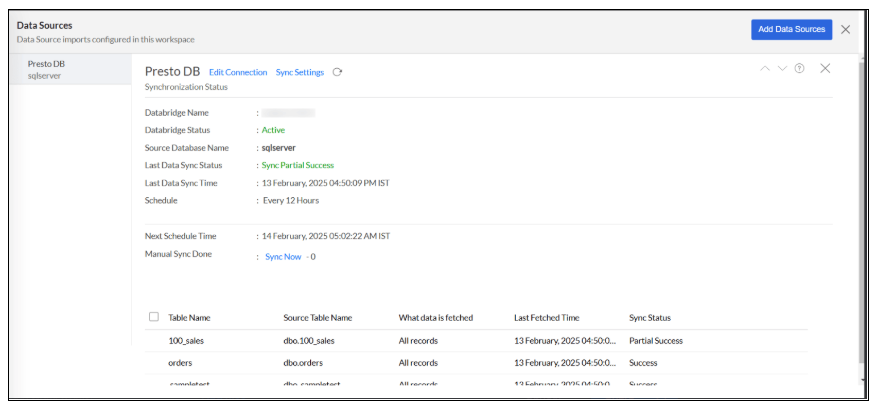Click the Table Name column header
Image resolution: width=874 pixels, height=407 pixels.
(189, 318)
